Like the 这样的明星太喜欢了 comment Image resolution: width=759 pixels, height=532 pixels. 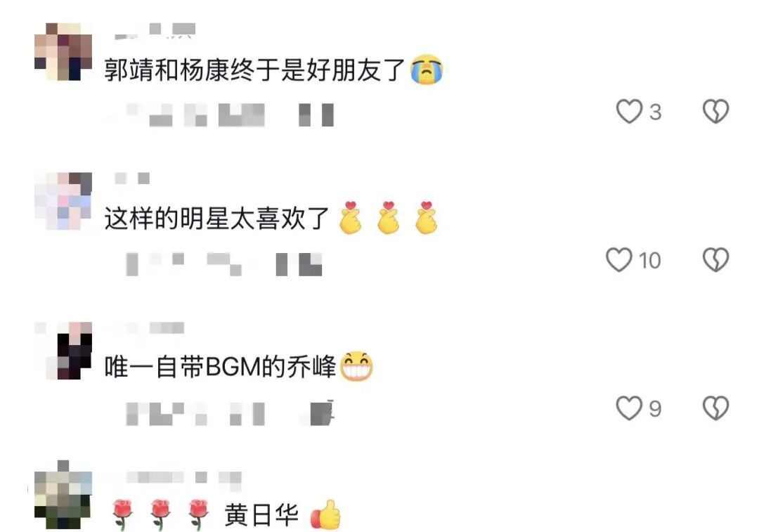(x=619, y=259)
